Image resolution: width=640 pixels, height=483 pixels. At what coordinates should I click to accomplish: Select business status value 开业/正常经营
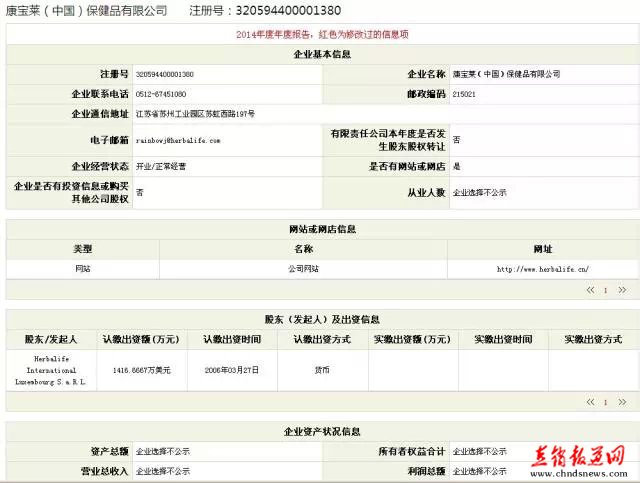tap(161, 167)
